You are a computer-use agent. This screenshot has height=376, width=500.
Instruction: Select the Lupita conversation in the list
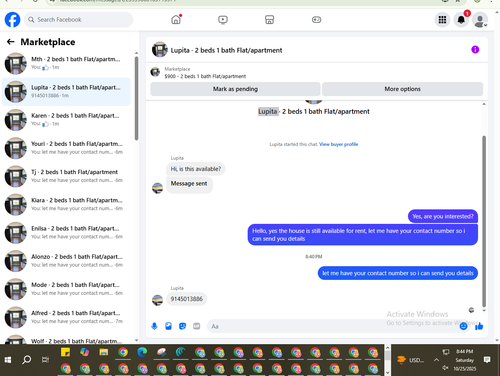[x=66, y=92]
